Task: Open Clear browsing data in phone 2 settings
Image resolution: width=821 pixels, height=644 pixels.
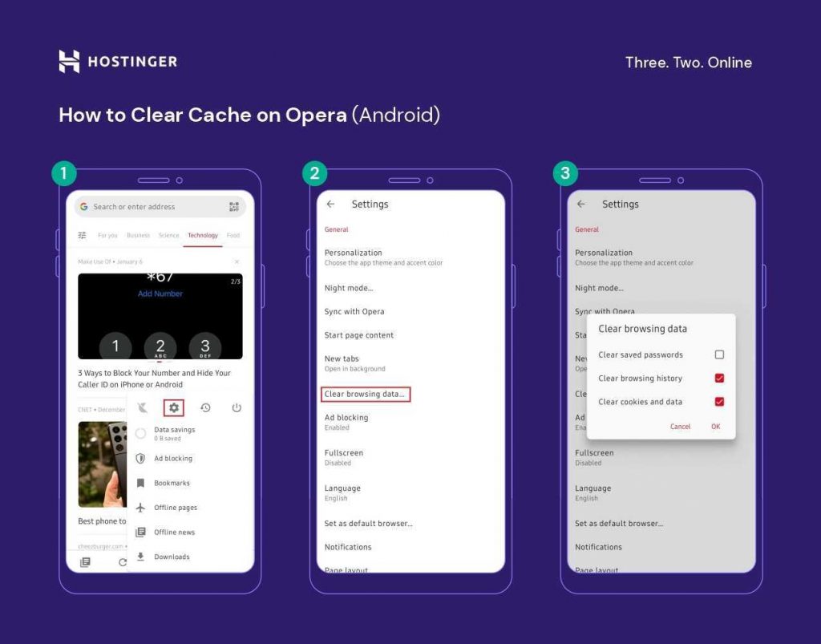Action: pyautogui.click(x=365, y=394)
